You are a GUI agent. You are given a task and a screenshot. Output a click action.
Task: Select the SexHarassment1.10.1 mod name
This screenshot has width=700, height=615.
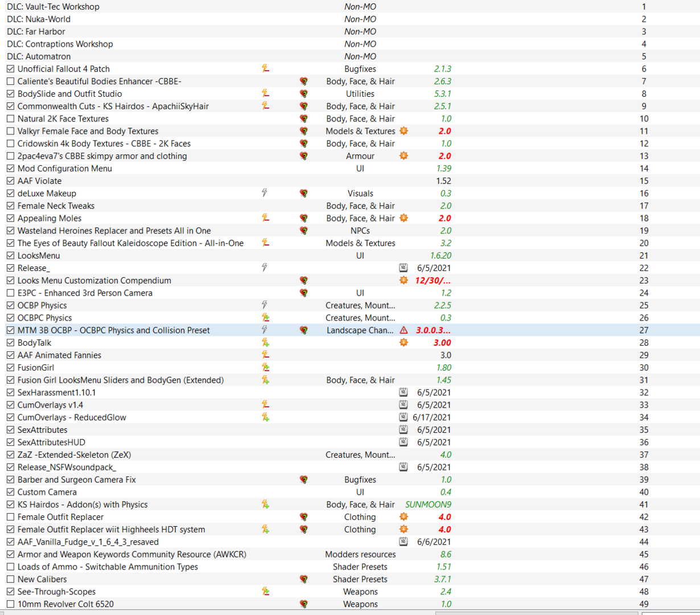pos(56,392)
